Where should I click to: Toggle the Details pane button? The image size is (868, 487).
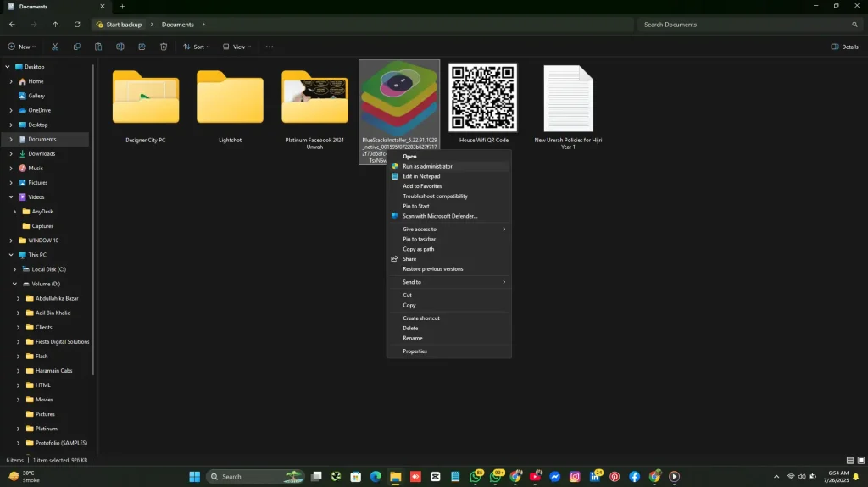click(845, 47)
